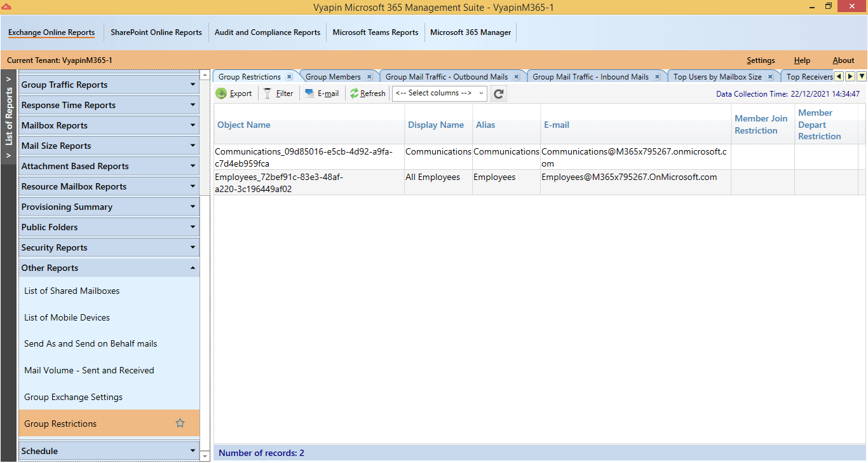
Task: Expand Attachment Based Reports section
Action: coord(109,166)
